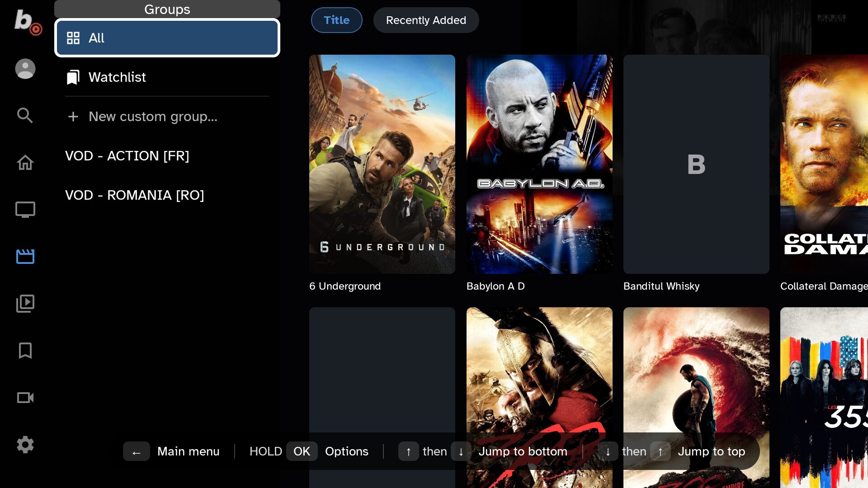Sort by Title
The width and height of the screenshot is (868, 488).
point(337,20)
